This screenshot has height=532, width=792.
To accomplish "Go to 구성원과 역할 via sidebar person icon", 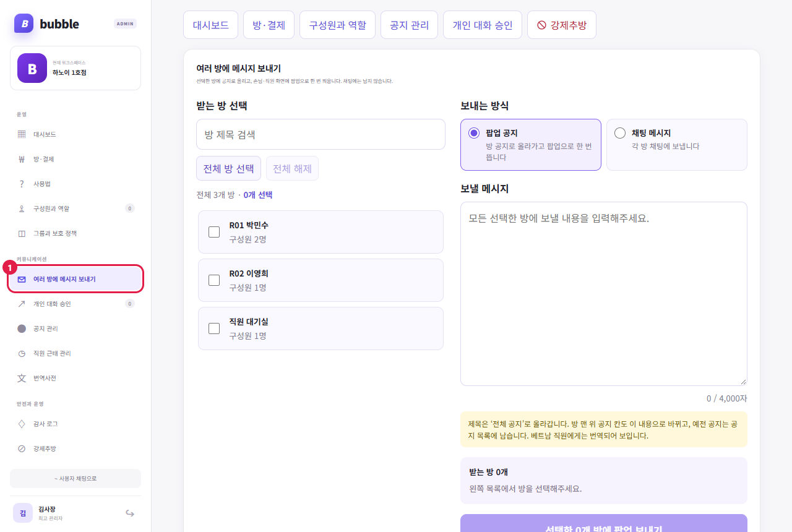I will (x=22, y=208).
